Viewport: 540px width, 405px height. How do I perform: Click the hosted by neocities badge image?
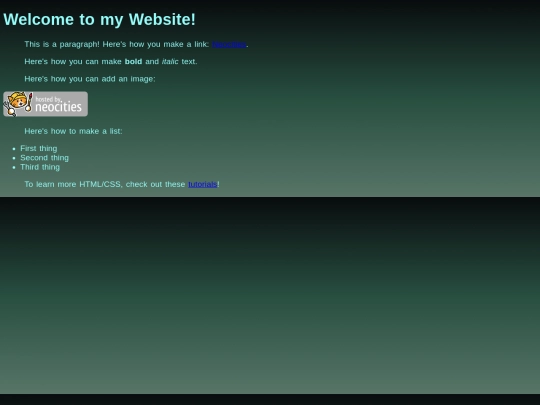pos(45,104)
